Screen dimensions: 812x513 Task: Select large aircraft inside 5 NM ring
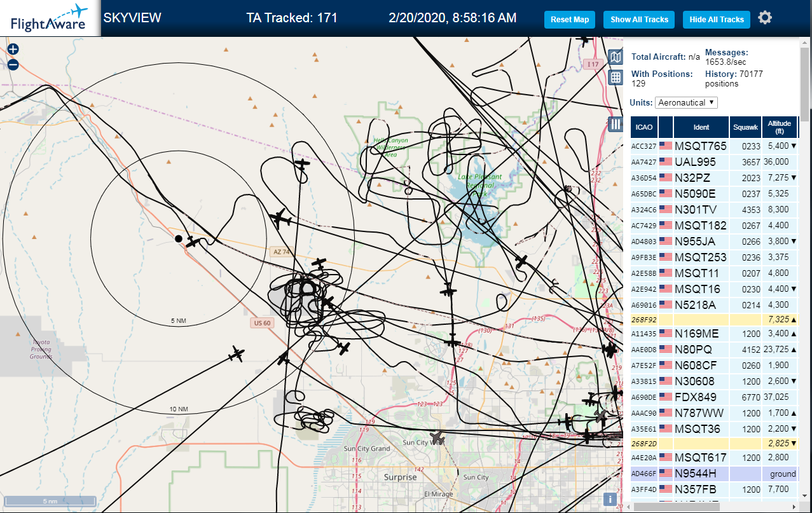(x=280, y=219)
